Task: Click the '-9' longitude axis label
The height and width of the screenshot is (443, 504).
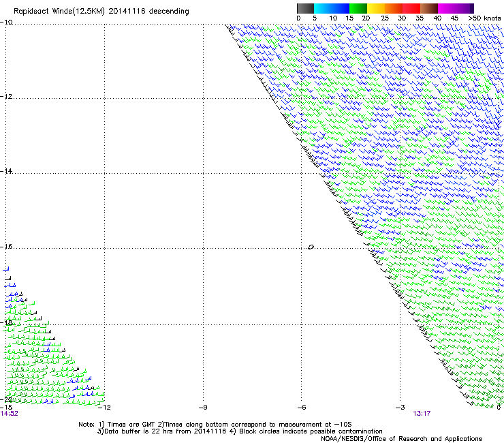Action: pos(203,408)
